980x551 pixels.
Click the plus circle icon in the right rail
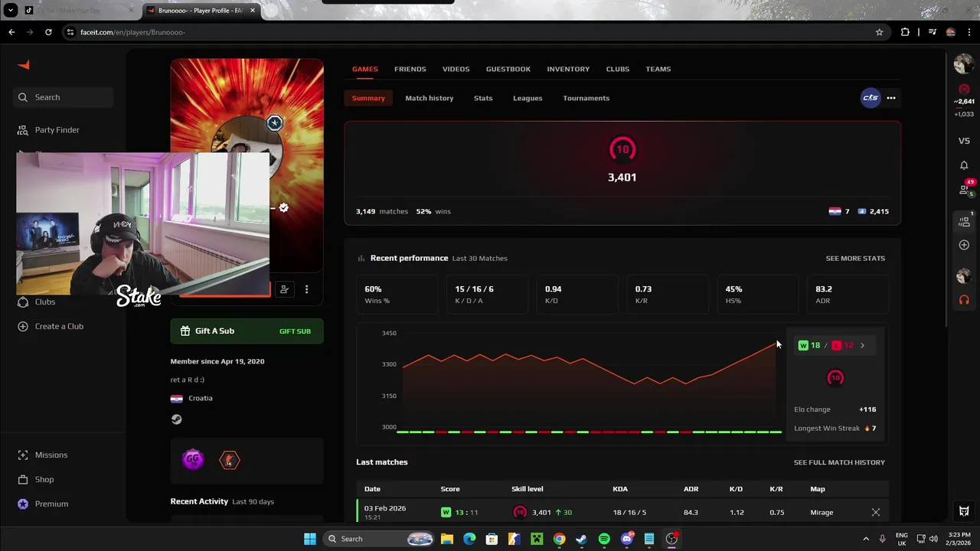coord(964,245)
